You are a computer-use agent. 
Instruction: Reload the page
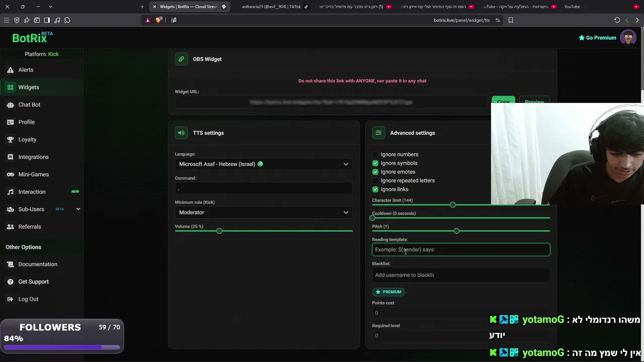(x=617, y=20)
